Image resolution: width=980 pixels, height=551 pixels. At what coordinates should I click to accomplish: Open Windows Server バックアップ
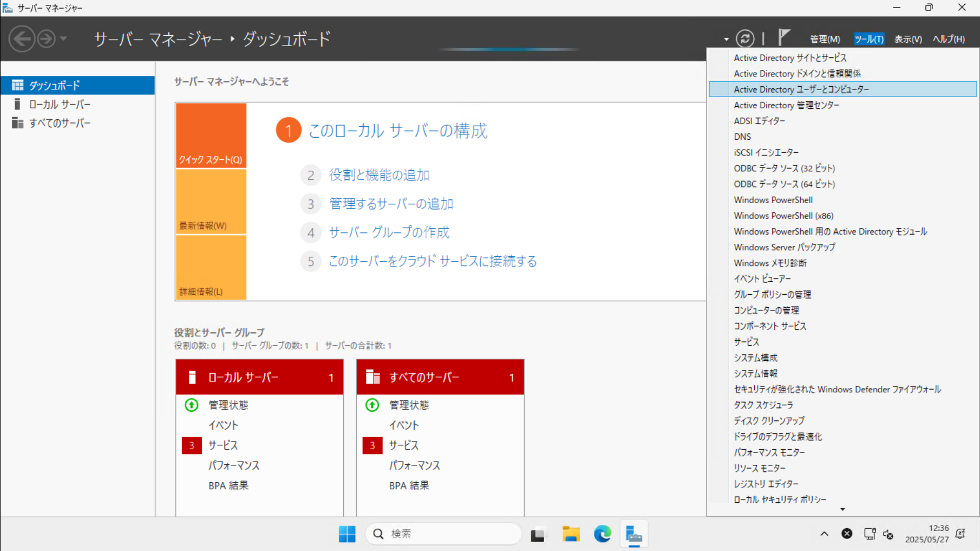843,247
